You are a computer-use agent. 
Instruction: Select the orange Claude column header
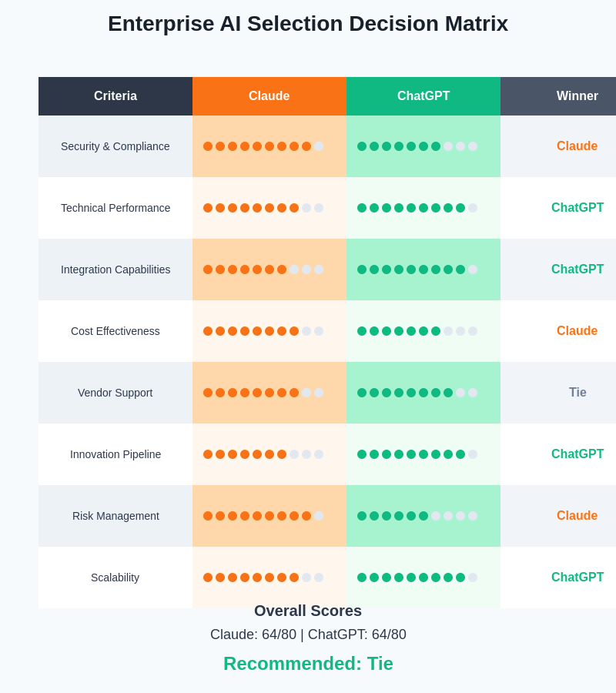coord(269,96)
